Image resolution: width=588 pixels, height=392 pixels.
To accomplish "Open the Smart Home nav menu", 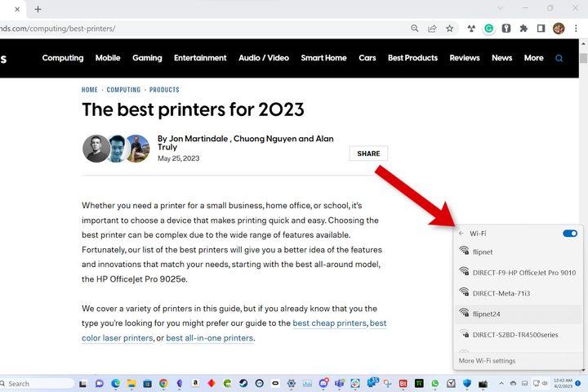I will (x=323, y=58).
